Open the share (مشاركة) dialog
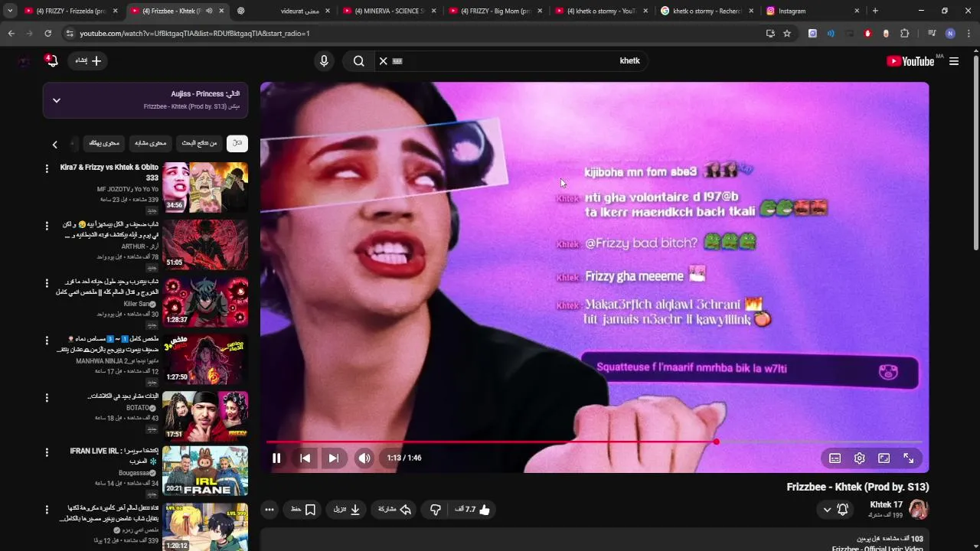 [x=395, y=509]
